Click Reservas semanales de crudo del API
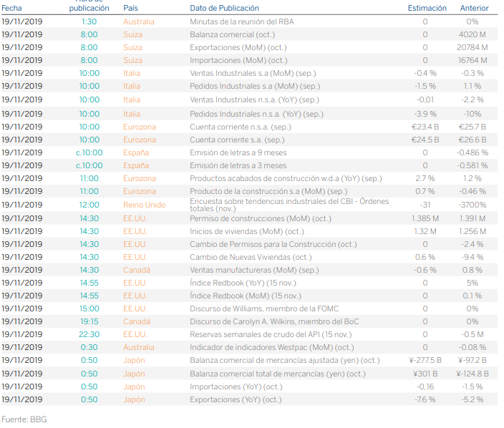 pyautogui.click(x=268, y=334)
